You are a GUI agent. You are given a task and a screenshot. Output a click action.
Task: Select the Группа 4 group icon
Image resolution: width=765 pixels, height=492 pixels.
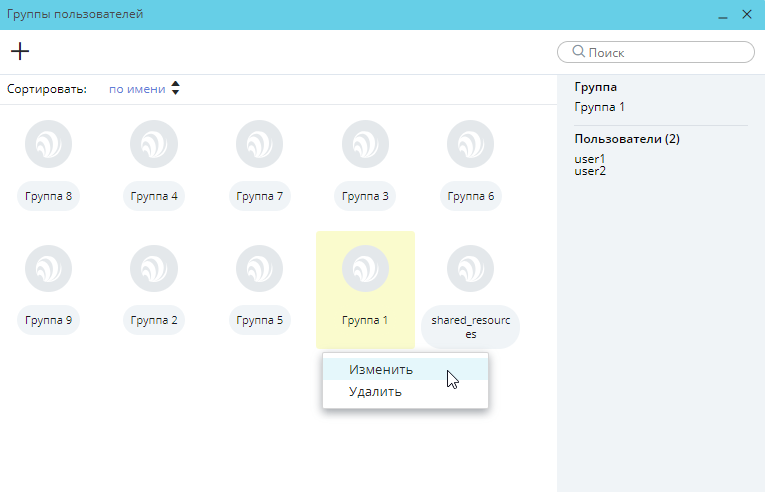[x=154, y=144]
